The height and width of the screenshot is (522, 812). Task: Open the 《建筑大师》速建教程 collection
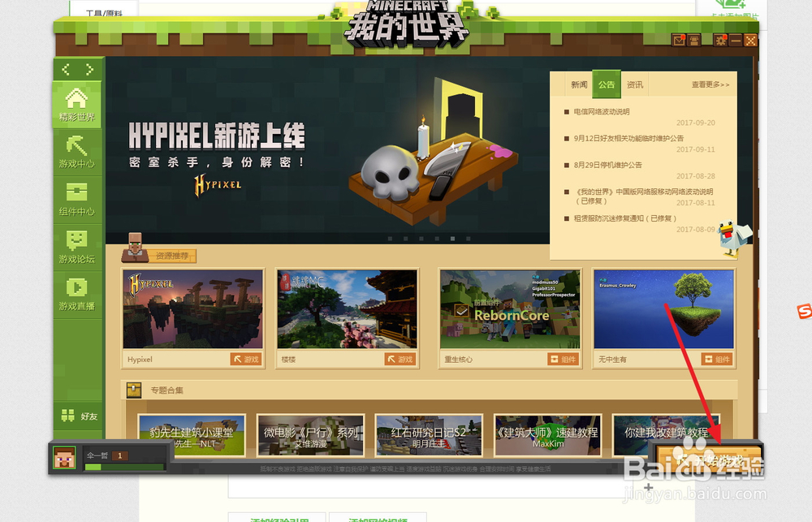[x=548, y=435]
